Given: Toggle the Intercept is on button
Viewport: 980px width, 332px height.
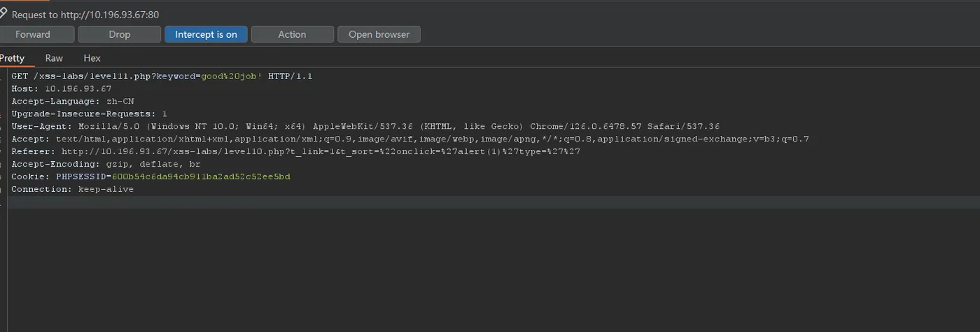Looking at the screenshot, I should 206,34.
